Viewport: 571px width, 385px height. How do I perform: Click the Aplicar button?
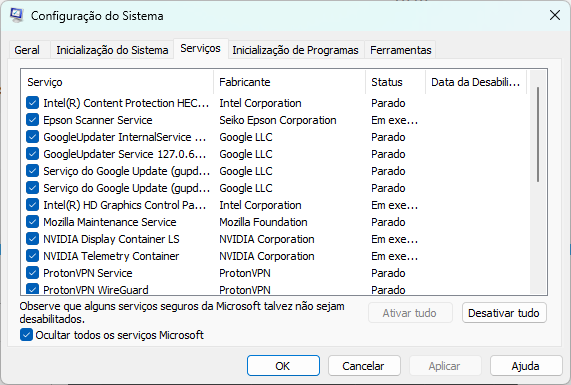tap(445, 366)
